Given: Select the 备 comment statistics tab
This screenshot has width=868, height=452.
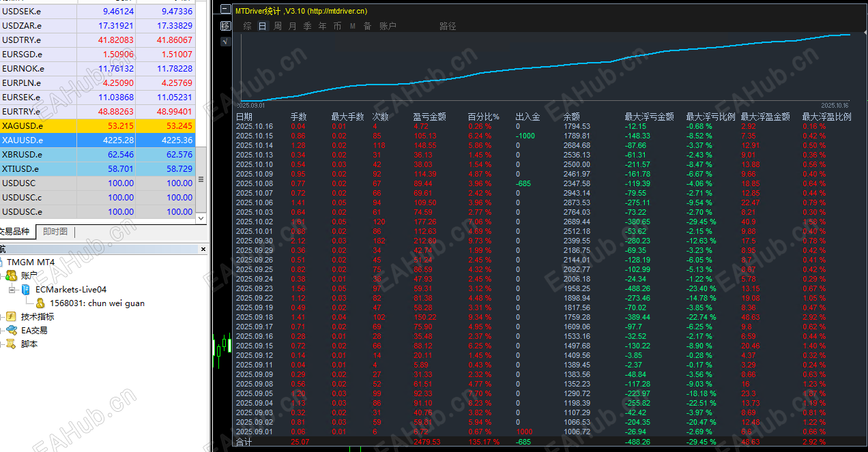Looking at the screenshot, I should coord(367,26).
